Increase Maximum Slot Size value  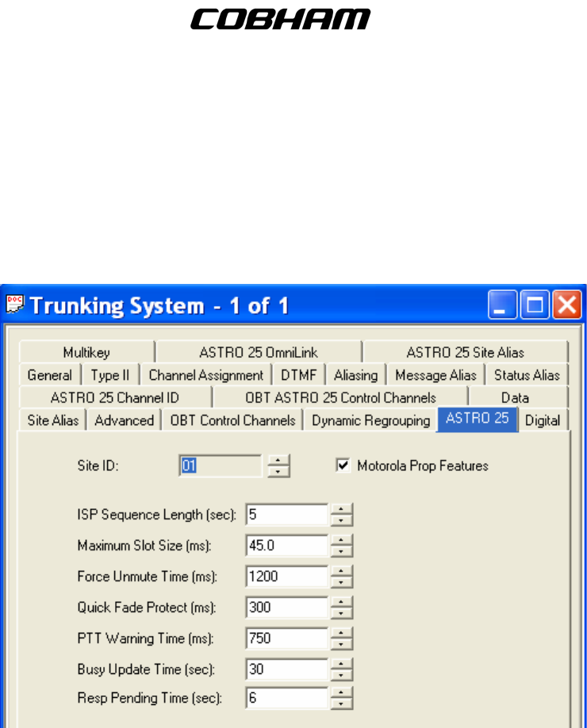pyautogui.click(x=341, y=539)
